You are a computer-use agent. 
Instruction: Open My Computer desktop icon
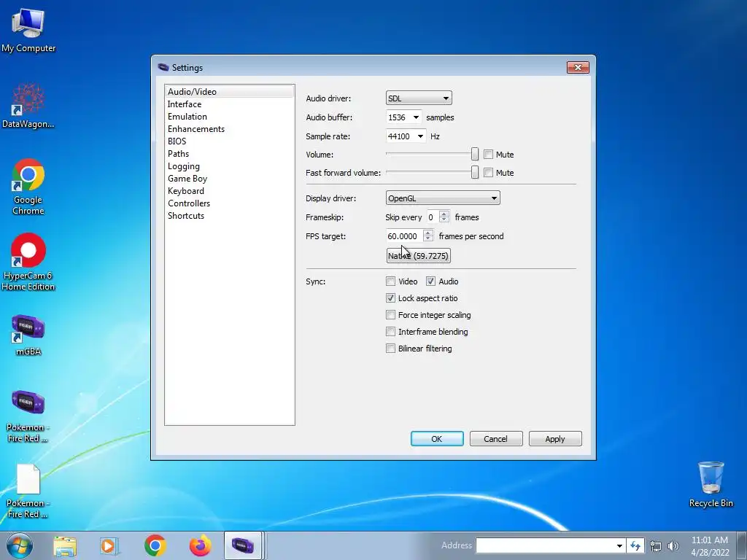point(28,31)
